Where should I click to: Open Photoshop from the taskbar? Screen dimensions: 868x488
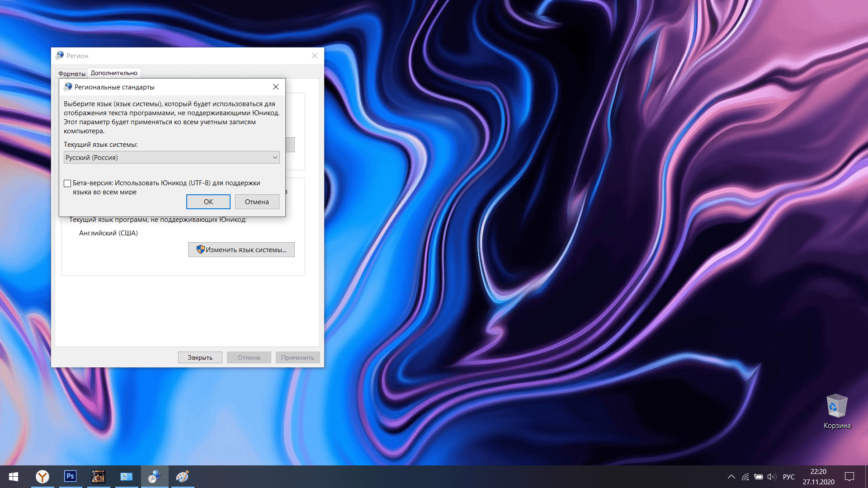pos(71,477)
